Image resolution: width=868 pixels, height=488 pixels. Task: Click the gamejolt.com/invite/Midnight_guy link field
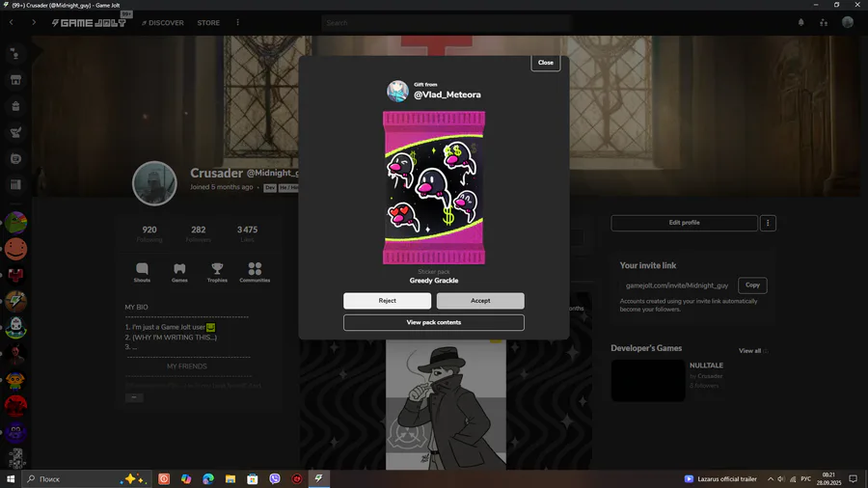pos(677,285)
